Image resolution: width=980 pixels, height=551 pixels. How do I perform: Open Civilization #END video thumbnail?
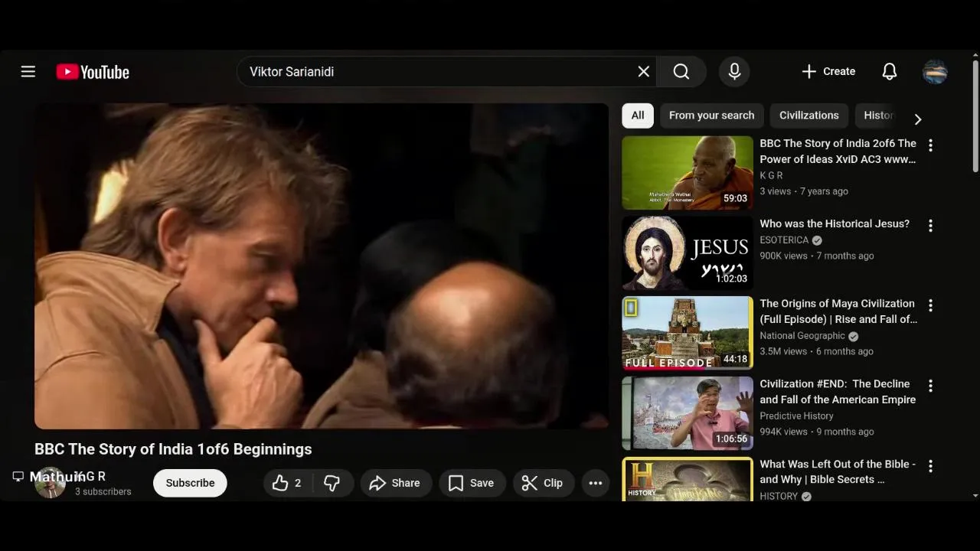pos(688,413)
